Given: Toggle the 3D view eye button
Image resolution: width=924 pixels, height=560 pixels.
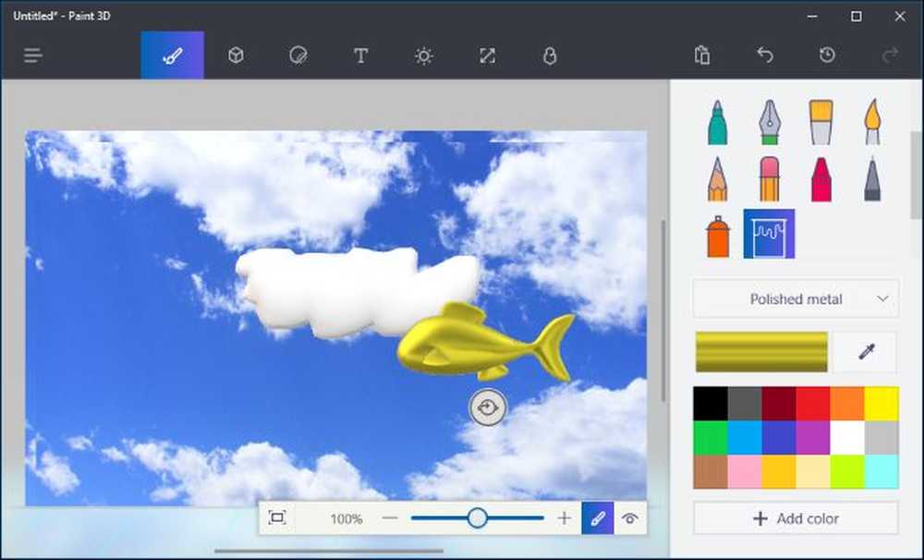Looking at the screenshot, I should 630,518.
